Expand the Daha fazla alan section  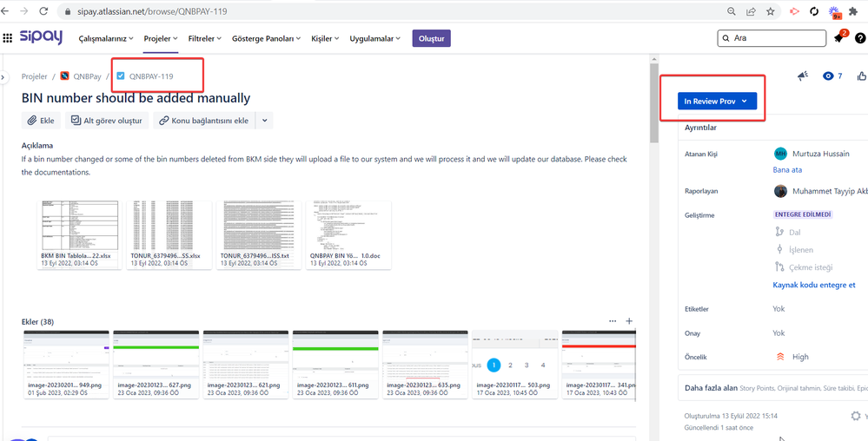coord(773,388)
